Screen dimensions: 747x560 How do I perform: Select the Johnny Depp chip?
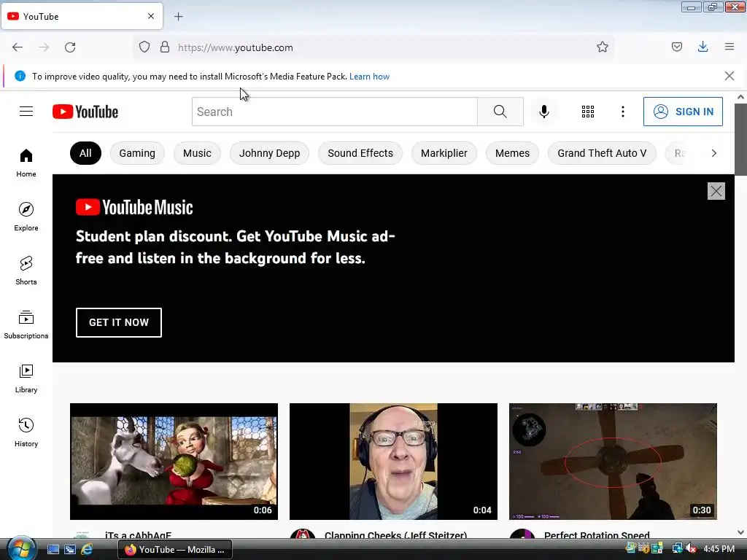point(270,153)
